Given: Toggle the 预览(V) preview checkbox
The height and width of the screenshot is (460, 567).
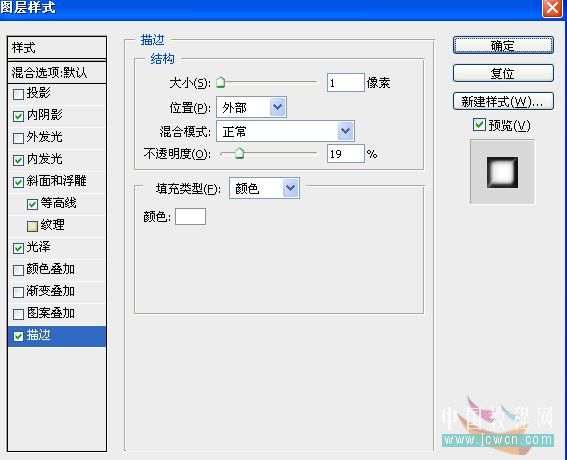Looking at the screenshot, I should [479, 125].
